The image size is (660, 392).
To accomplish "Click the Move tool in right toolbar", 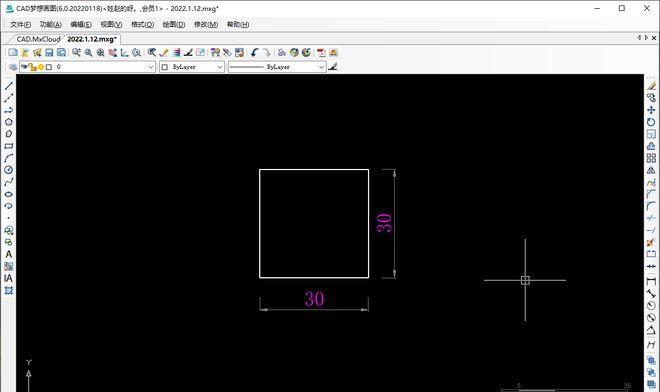I will coord(651,110).
